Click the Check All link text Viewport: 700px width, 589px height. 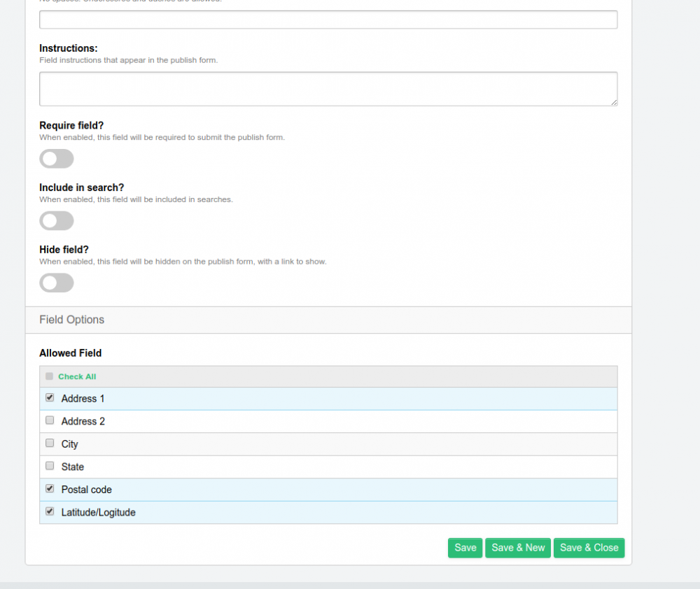pyautogui.click(x=77, y=376)
